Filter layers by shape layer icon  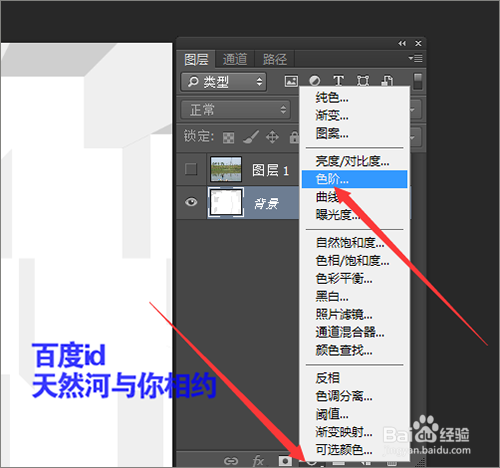[363, 81]
